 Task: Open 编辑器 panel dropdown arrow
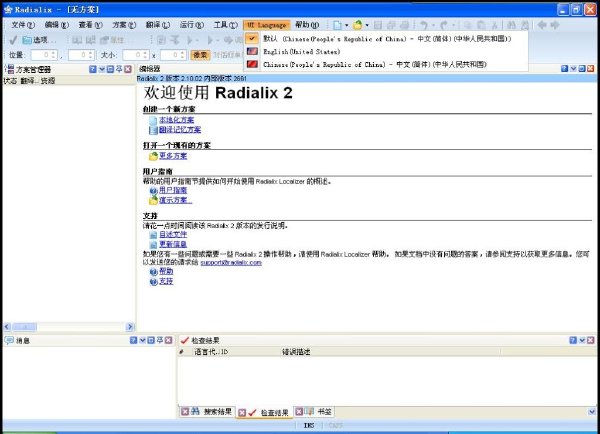573,69
